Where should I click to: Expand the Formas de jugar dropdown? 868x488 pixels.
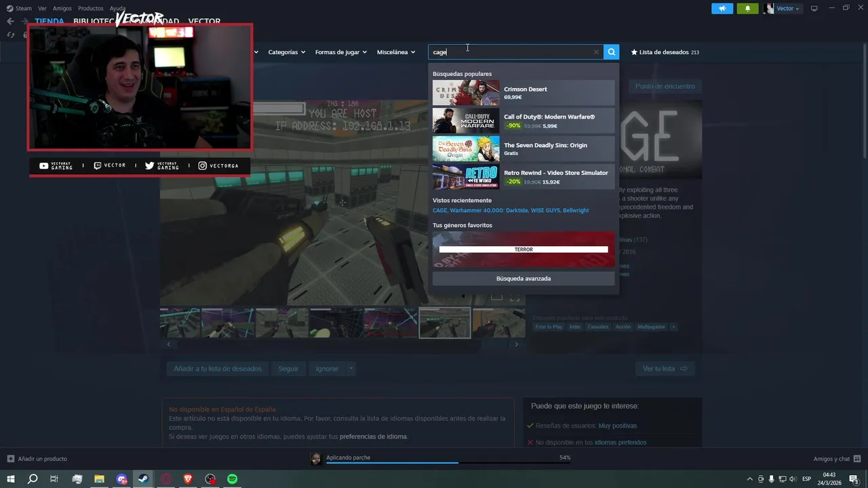coord(340,52)
